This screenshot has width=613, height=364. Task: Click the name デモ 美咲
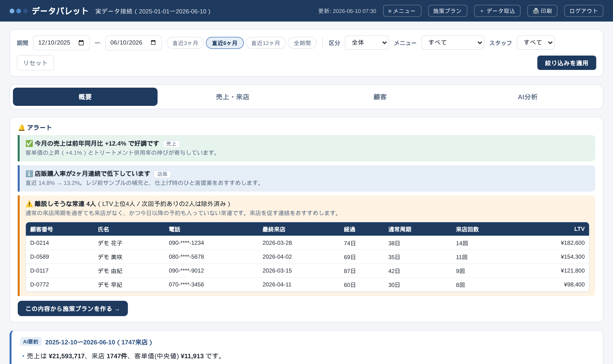click(x=110, y=257)
